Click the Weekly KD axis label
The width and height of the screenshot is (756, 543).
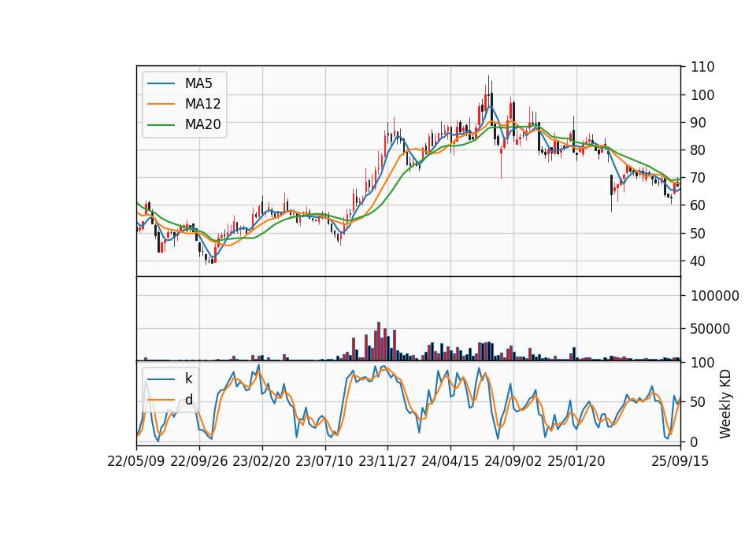(724, 404)
